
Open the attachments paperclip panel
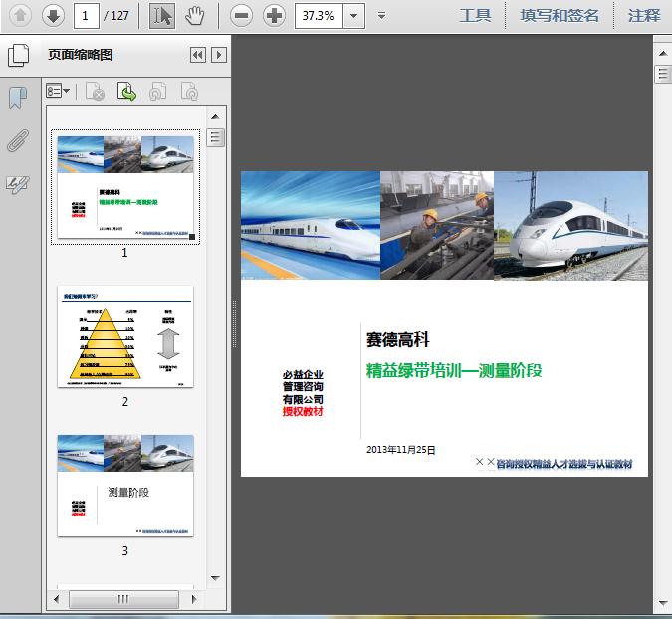pos(18,140)
